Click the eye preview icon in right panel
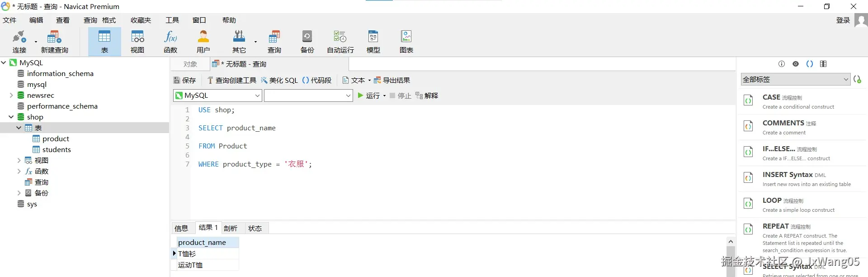The width and height of the screenshot is (868, 277). pos(796,64)
